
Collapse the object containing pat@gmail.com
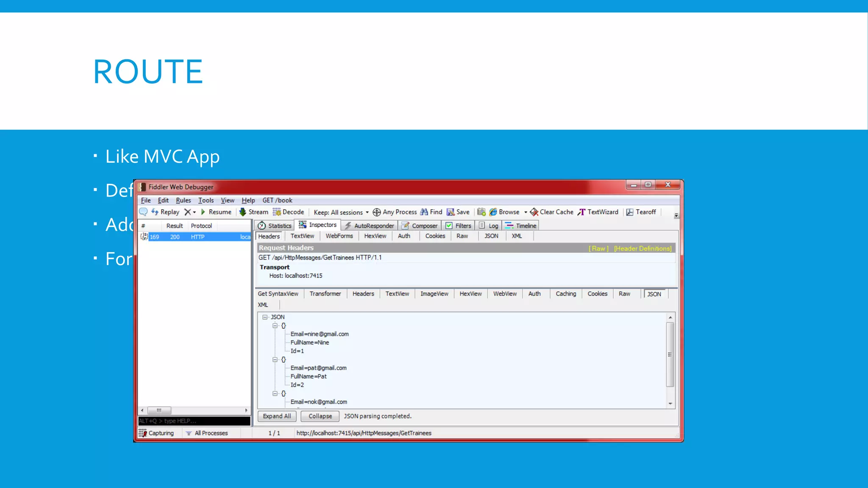point(275,359)
